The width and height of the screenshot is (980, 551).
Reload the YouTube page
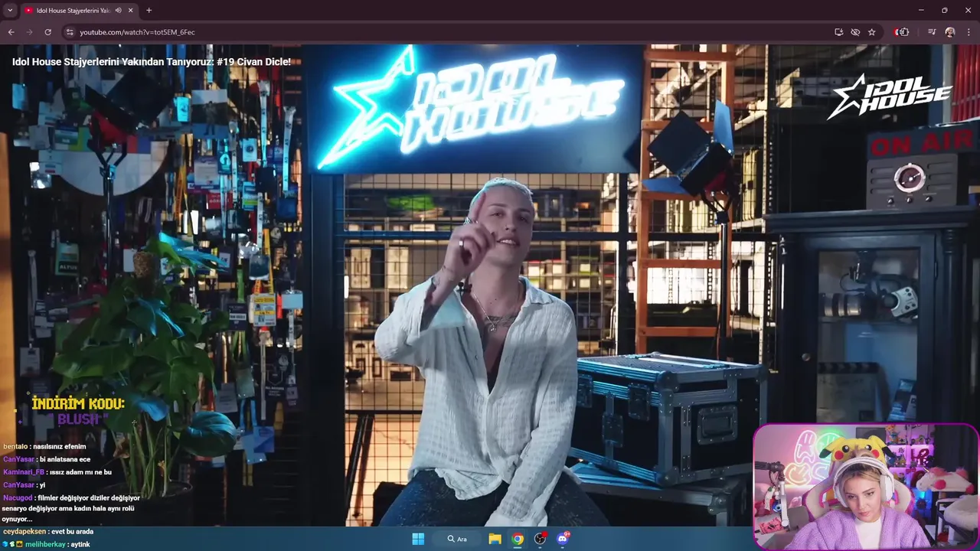point(47,32)
